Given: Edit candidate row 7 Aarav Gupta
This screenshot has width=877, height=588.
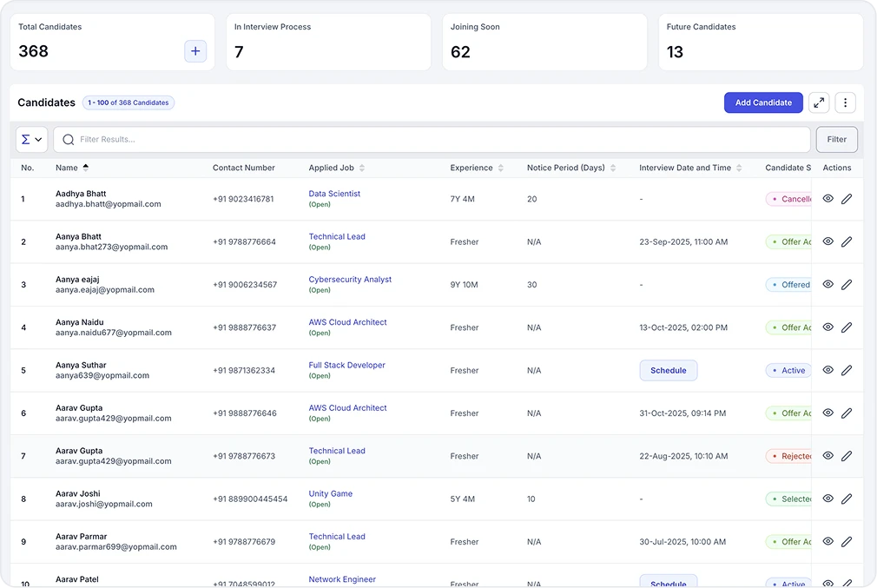Looking at the screenshot, I should pos(847,456).
